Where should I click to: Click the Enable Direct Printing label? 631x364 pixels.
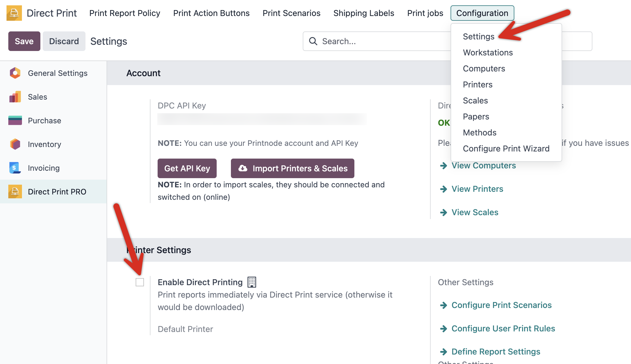point(200,282)
